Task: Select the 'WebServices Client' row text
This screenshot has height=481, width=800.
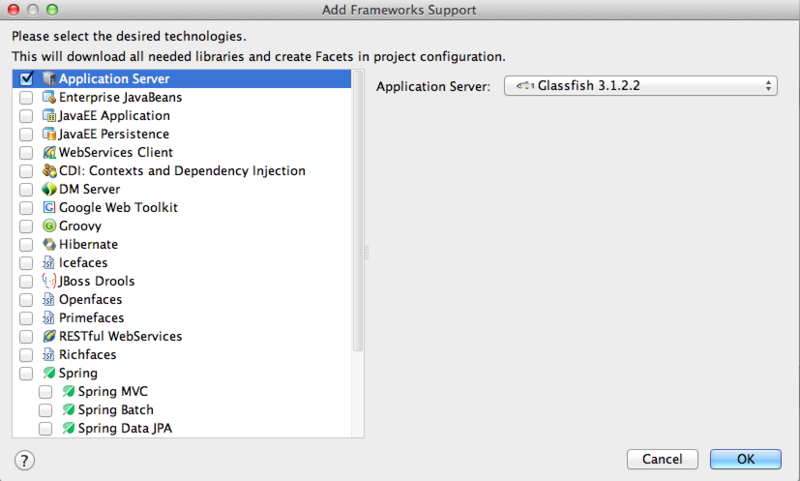Action: [116, 153]
